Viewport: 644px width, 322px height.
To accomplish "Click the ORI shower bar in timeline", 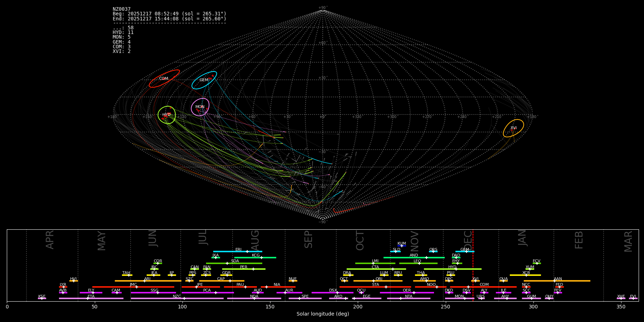I will (378, 281).
